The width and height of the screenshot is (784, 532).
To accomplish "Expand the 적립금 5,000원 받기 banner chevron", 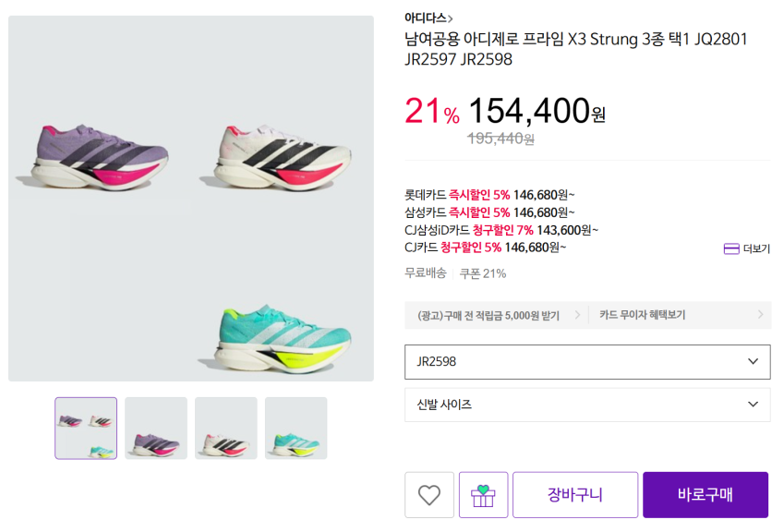I will tap(577, 315).
